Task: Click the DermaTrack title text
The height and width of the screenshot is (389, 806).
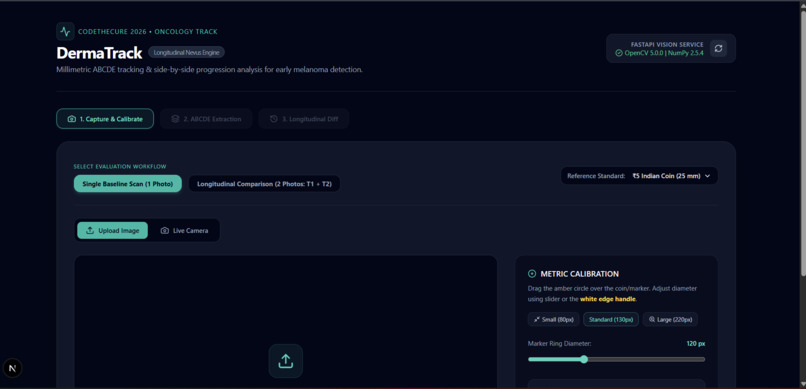Action: pos(99,52)
